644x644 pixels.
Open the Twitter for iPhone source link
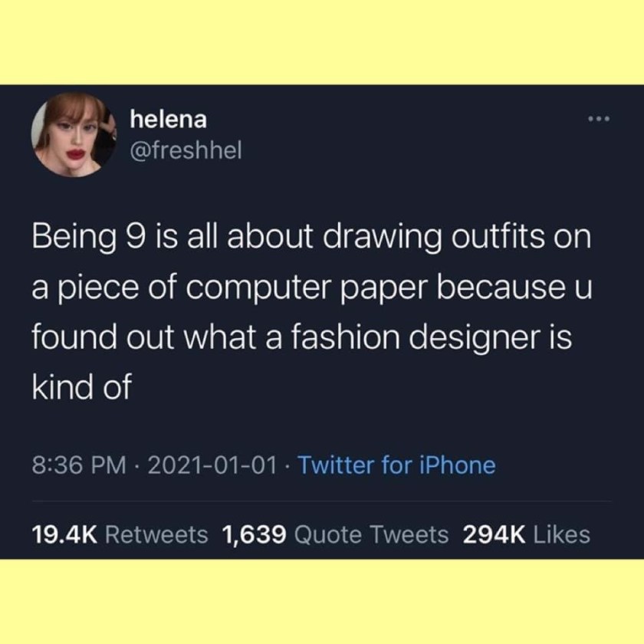coord(396,465)
